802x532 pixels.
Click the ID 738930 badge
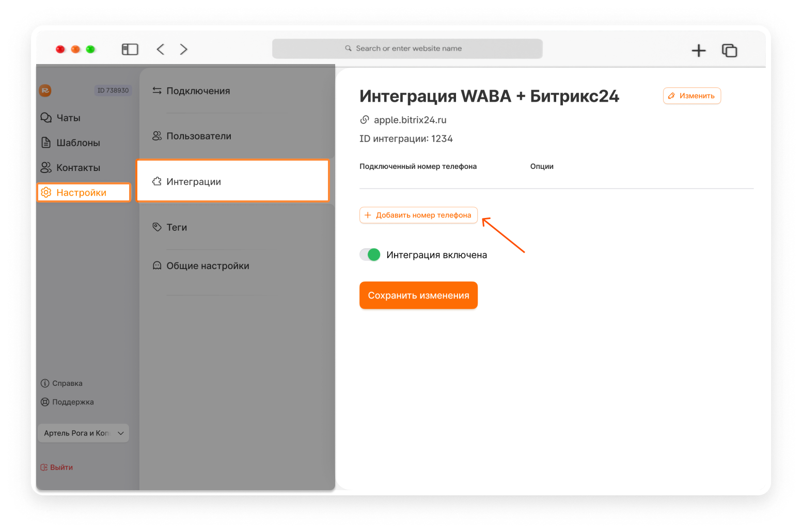tap(113, 90)
